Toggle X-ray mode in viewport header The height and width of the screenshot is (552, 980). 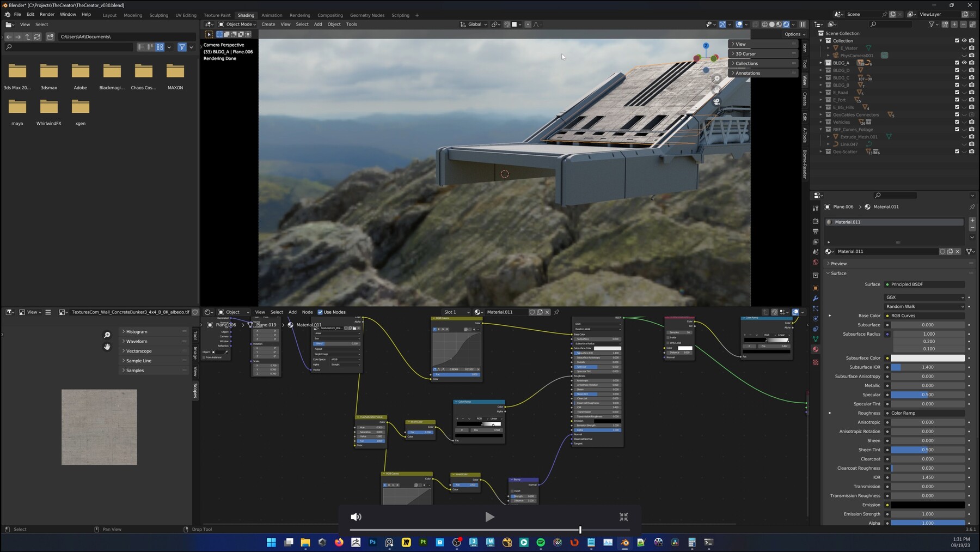(x=755, y=24)
